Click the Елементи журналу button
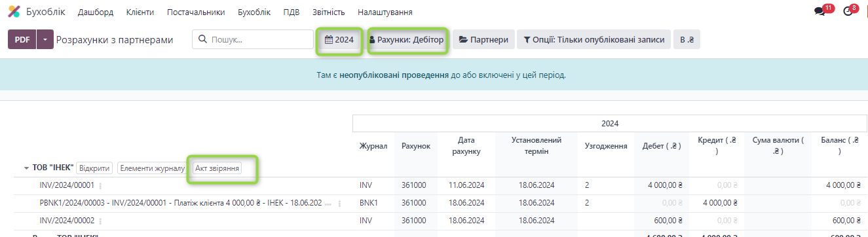This screenshot has width=868, height=237. 153,168
